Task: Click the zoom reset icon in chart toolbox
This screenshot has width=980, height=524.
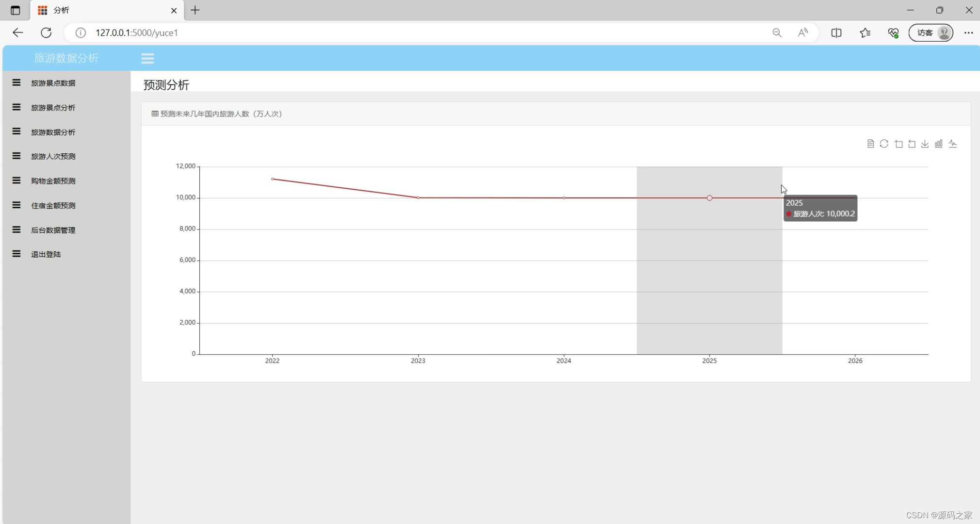Action: coord(912,144)
